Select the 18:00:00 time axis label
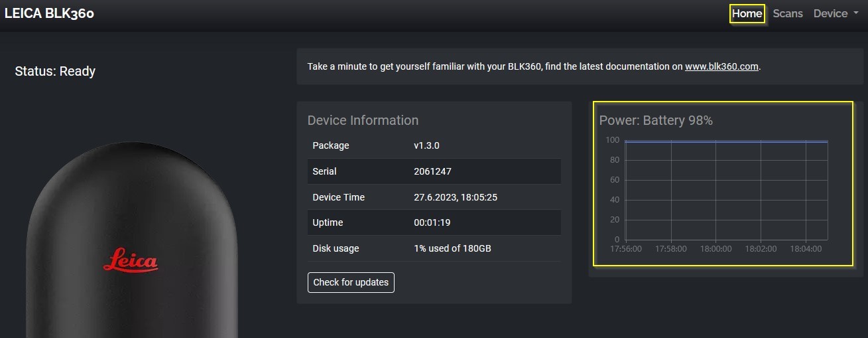This screenshot has height=338, width=868. 715,249
